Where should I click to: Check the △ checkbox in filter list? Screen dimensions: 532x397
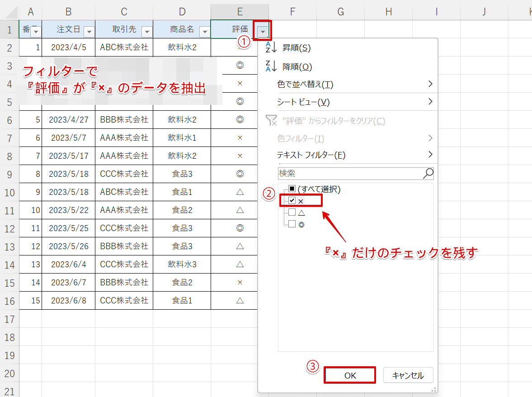292,212
